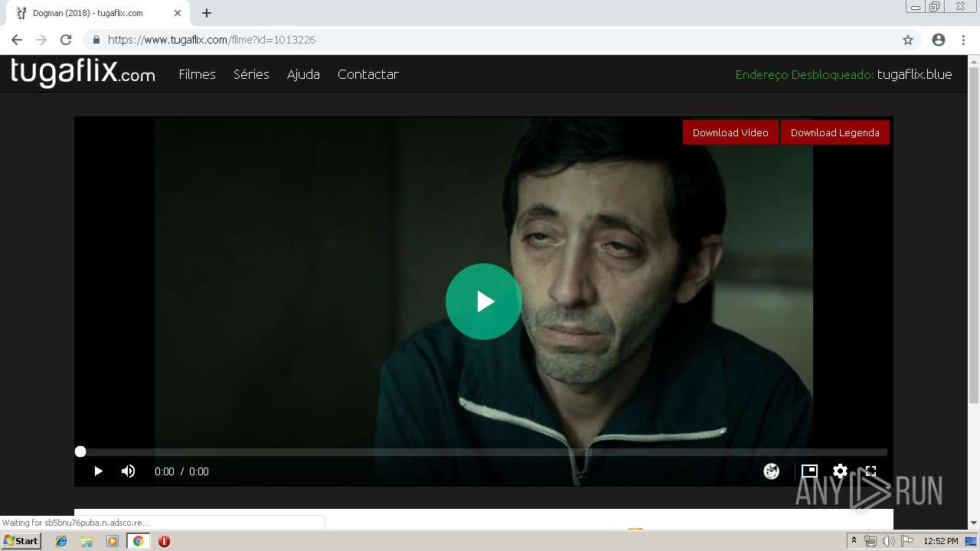980x551 pixels.
Task: Show hidden system tray icons
Action: click(854, 541)
